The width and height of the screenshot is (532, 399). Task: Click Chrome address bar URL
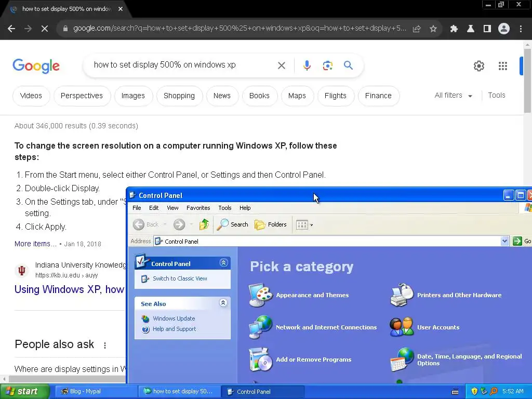pos(239,29)
